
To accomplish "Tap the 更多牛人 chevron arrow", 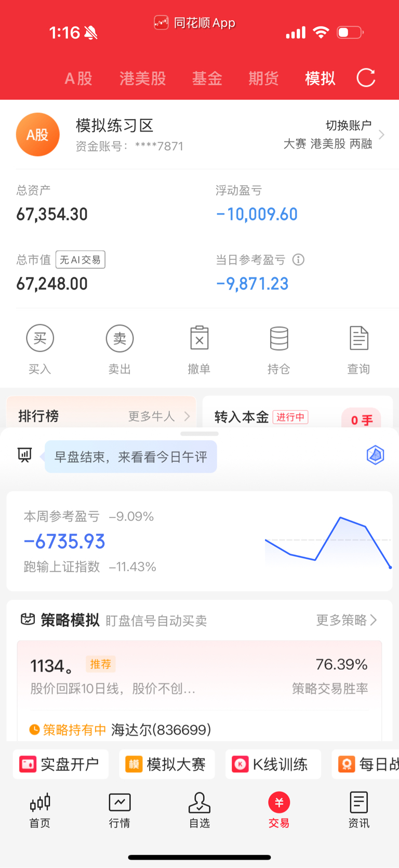I will click(187, 416).
